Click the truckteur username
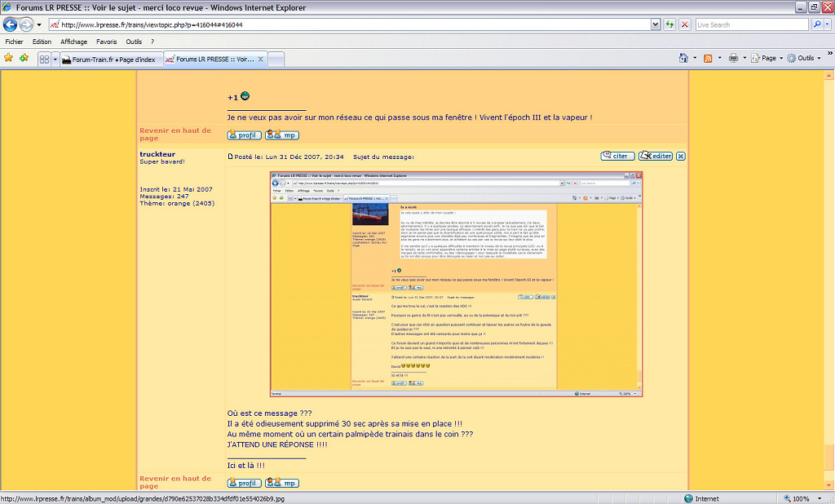Image resolution: width=835 pixels, height=504 pixels. 157,154
